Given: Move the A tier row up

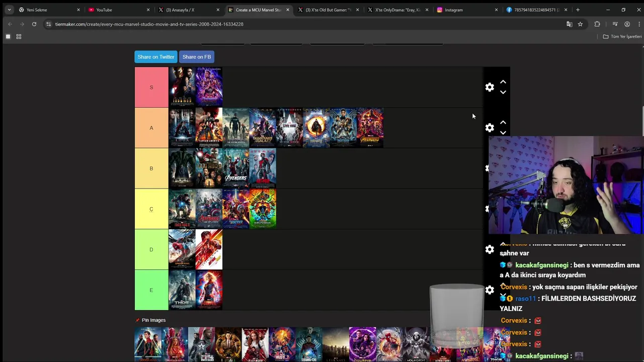Looking at the screenshot, I should (503, 123).
